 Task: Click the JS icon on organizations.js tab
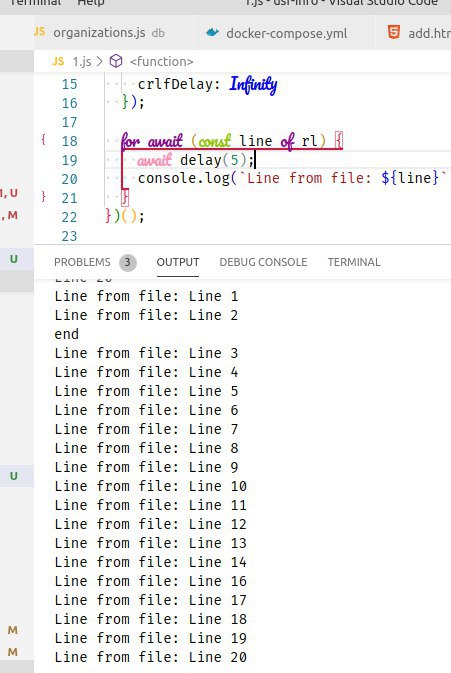39,32
